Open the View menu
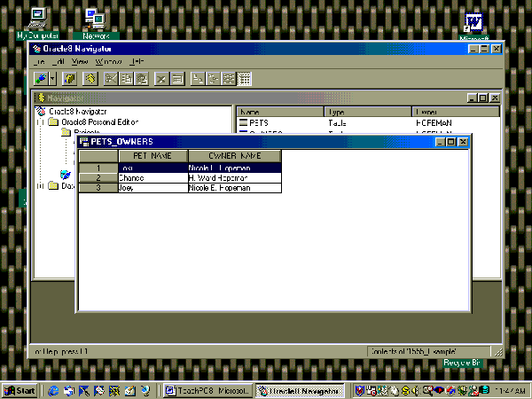 click(80, 61)
